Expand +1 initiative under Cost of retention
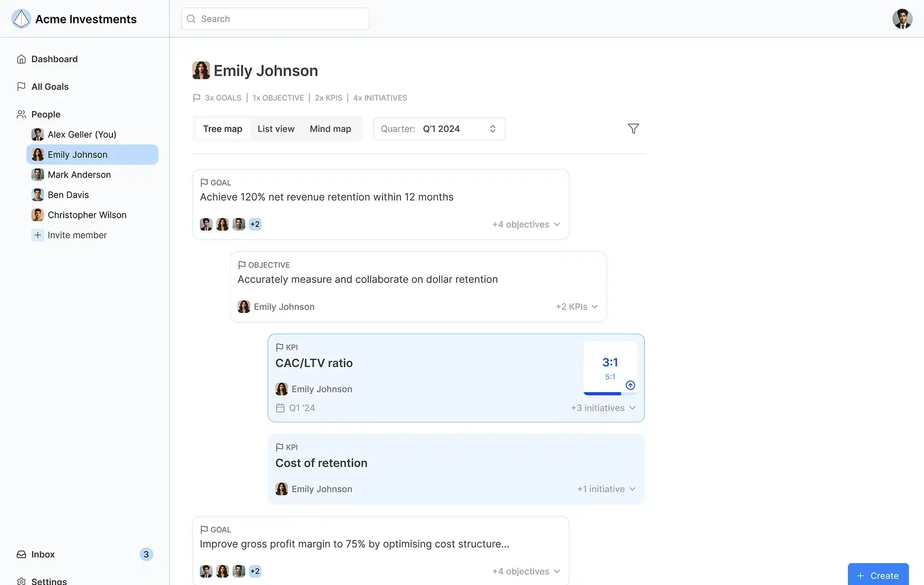 tap(606, 489)
